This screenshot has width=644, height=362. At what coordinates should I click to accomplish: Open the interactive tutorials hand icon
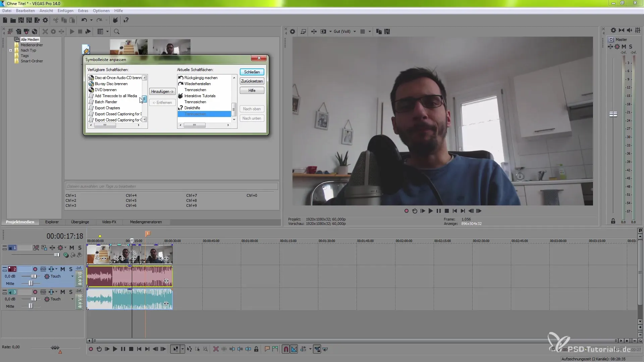click(115, 20)
